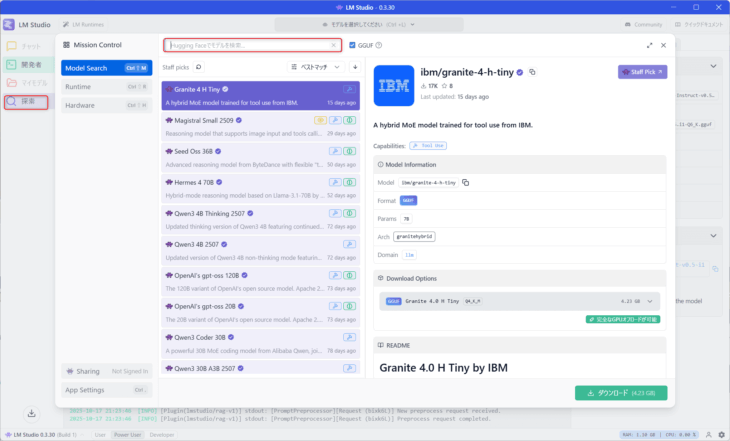Open downloads icon in bottom-left sidebar
The height and width of the screenshot is (441, 730).
click(31, 412)
